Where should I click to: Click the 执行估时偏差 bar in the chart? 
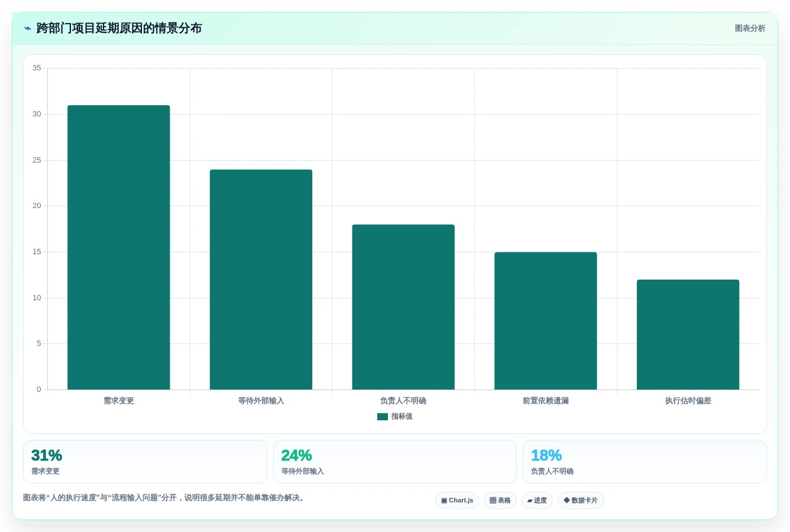point(688,335)
